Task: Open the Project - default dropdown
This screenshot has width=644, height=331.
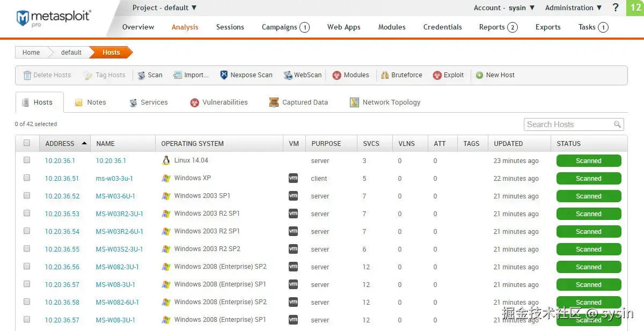Action: coord(165,8)
